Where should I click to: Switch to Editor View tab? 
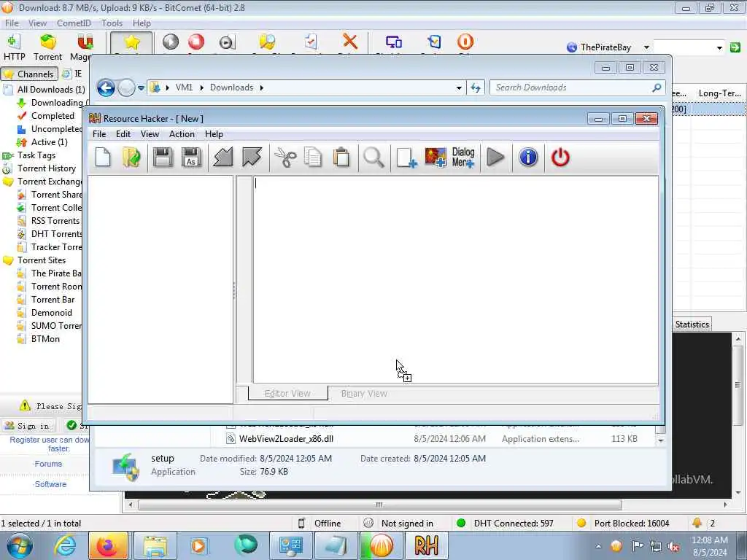pos(287,393)
